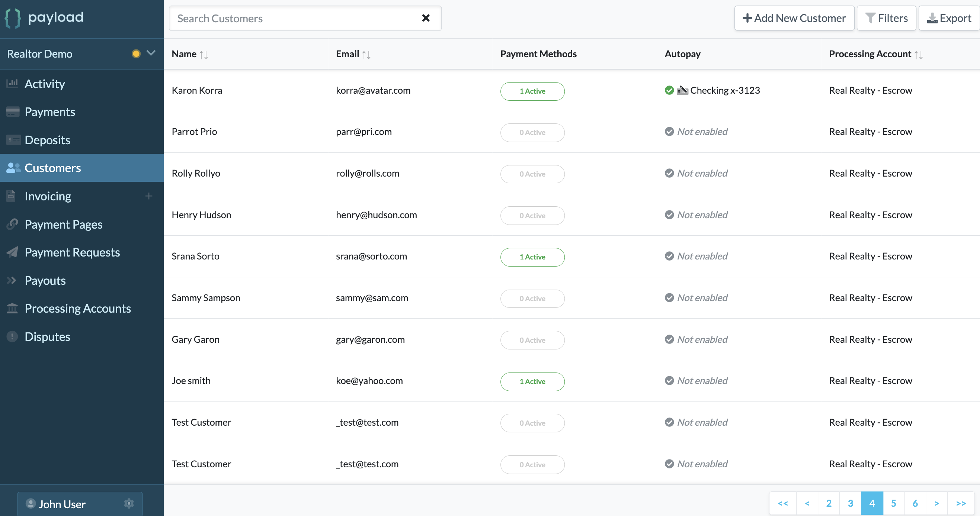Screen dimensions: 980x516
Task: Open the Payouts menu item
Action: (x=45, y=280)
